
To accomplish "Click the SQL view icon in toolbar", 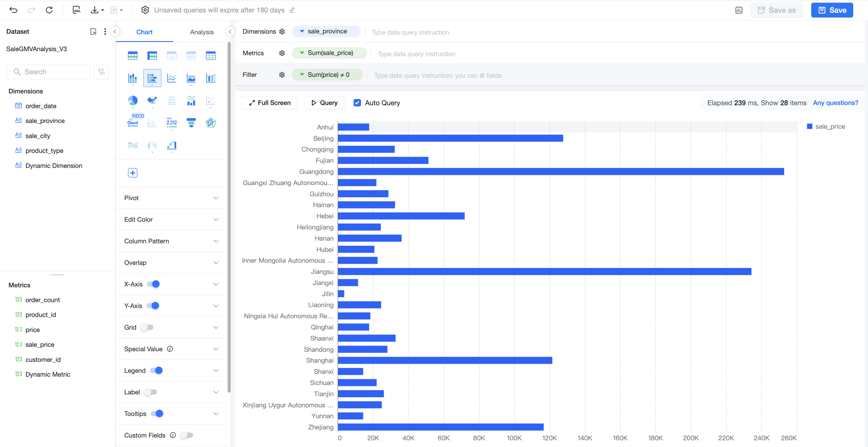I will pos(77,10).
